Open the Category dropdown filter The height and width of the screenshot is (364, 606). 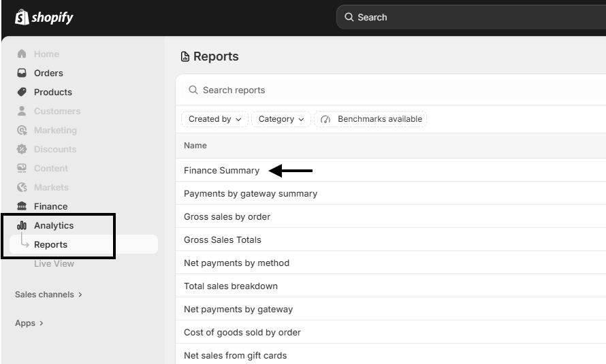281,119
